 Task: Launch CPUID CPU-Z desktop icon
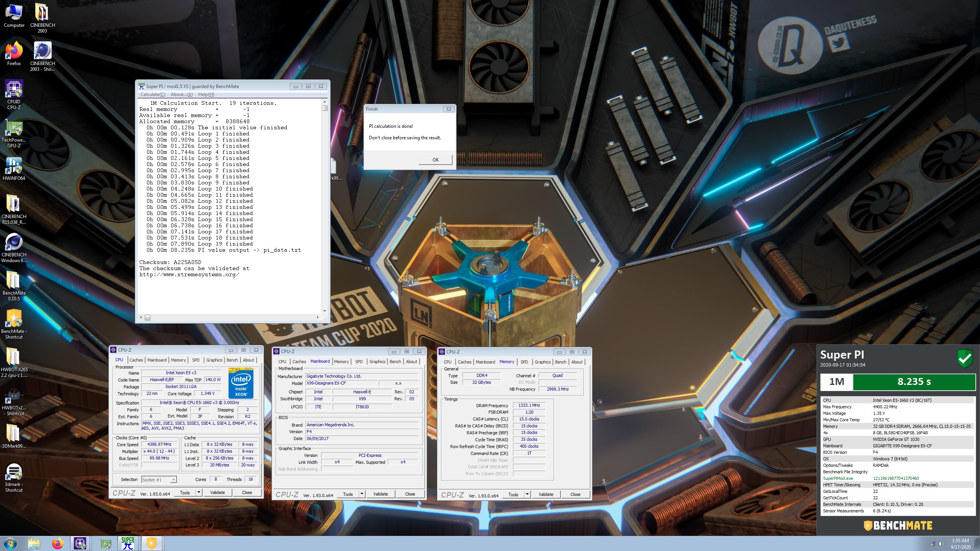(x=14, y=95)
